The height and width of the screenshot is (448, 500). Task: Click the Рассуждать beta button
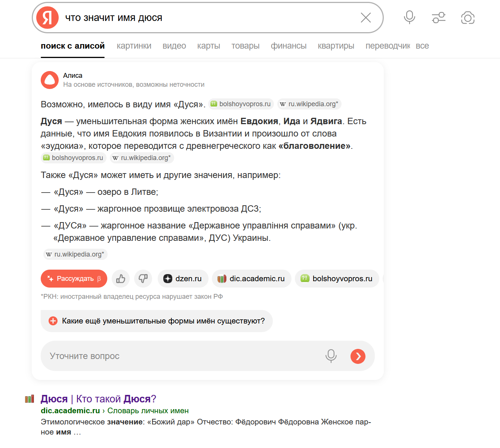74,279
